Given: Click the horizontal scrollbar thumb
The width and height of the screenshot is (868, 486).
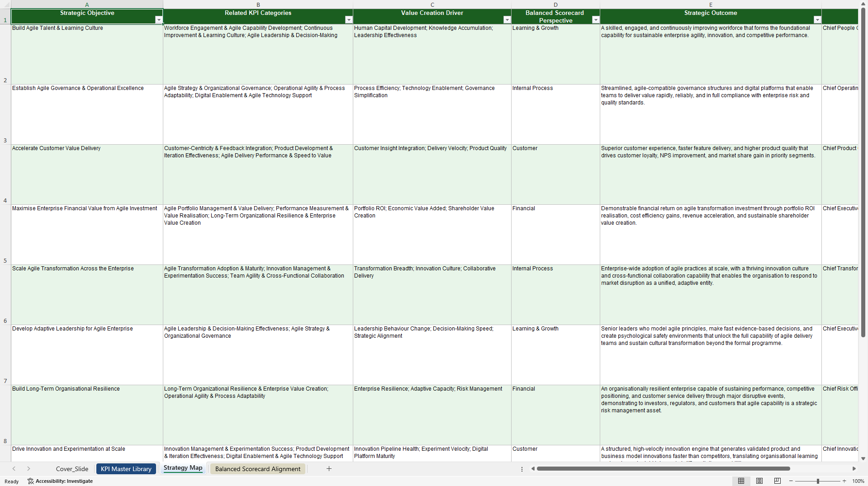Looking at the screenshot, I should pos(663,469).
